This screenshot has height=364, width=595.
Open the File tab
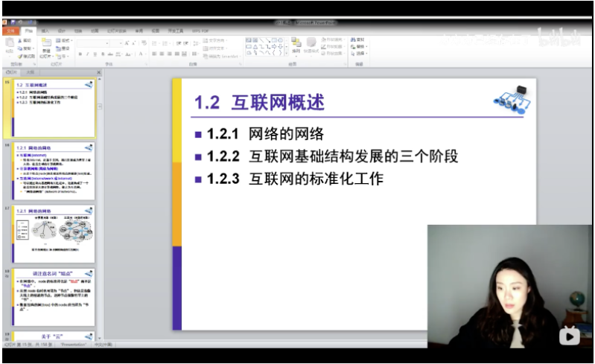(x=10, y=31)
